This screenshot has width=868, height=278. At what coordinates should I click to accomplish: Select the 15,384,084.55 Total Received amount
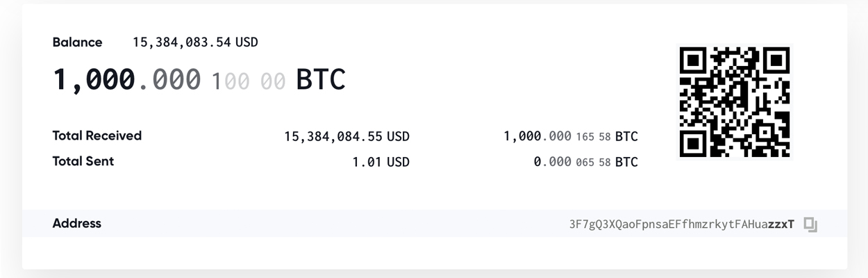(333, 137)
